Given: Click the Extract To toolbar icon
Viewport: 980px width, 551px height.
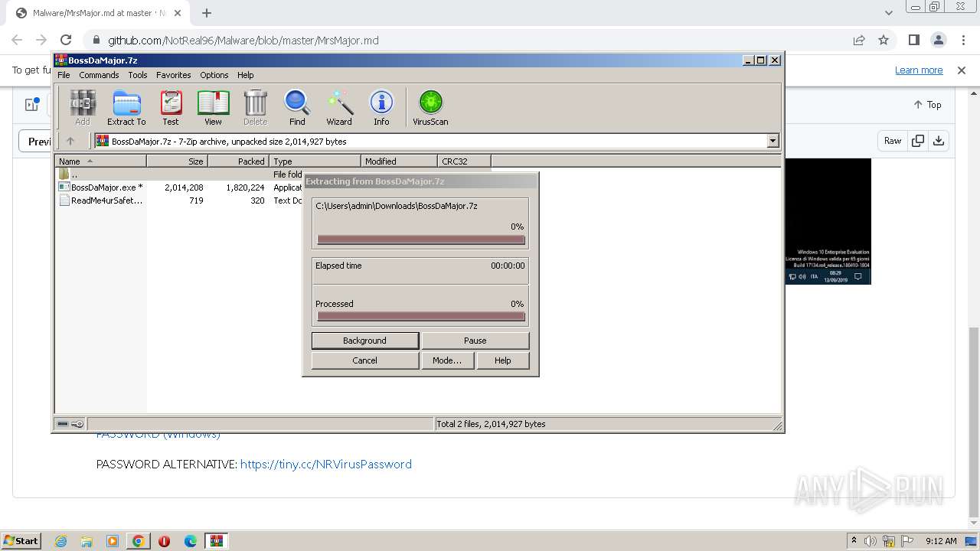Looking at the screenshot, I should pyautogui.click(x=126, y=107).
